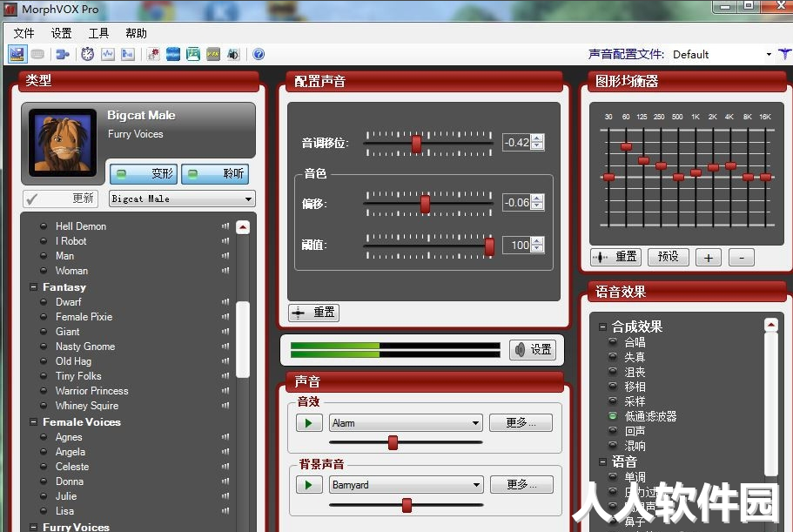This screenshot has width=793, height=532.
Task: Click the 阈值 threshold slider handle
Action: pyautogui.click(x=489, y=246)
